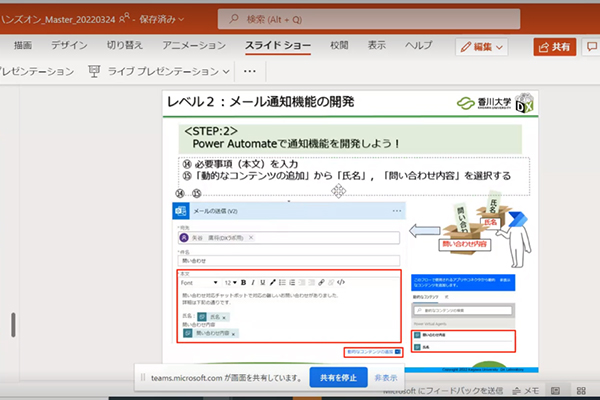This screenshot has height=400, width=600.
Task: Click the DX logo on slide
Action: point(524,103)
